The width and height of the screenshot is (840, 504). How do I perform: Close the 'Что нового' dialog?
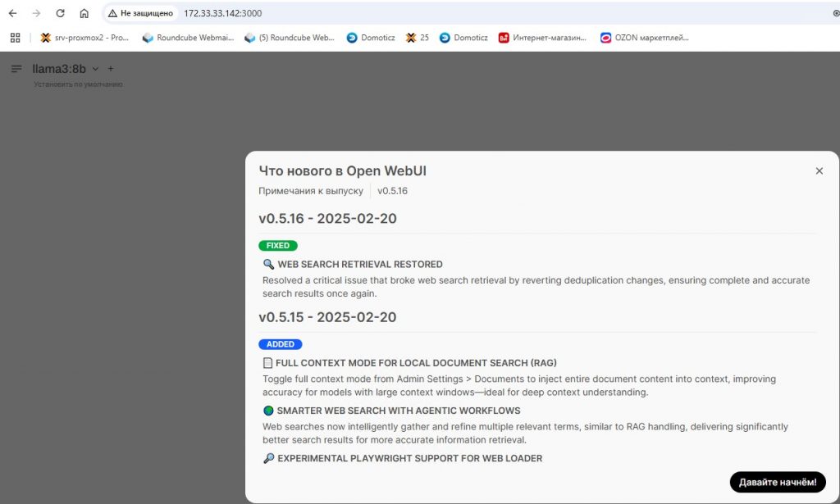pyautogui.click(x=819, y=171)
